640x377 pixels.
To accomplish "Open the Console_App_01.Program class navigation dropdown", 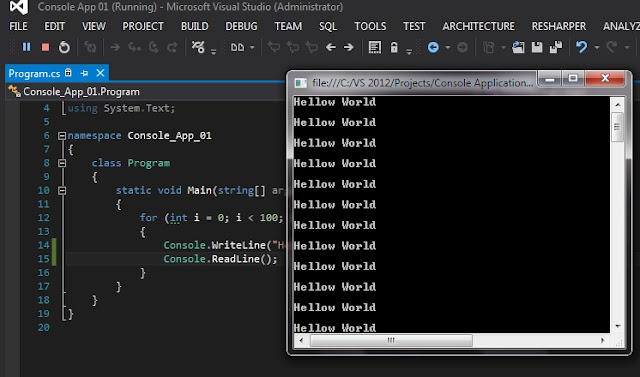I will 146,91.
